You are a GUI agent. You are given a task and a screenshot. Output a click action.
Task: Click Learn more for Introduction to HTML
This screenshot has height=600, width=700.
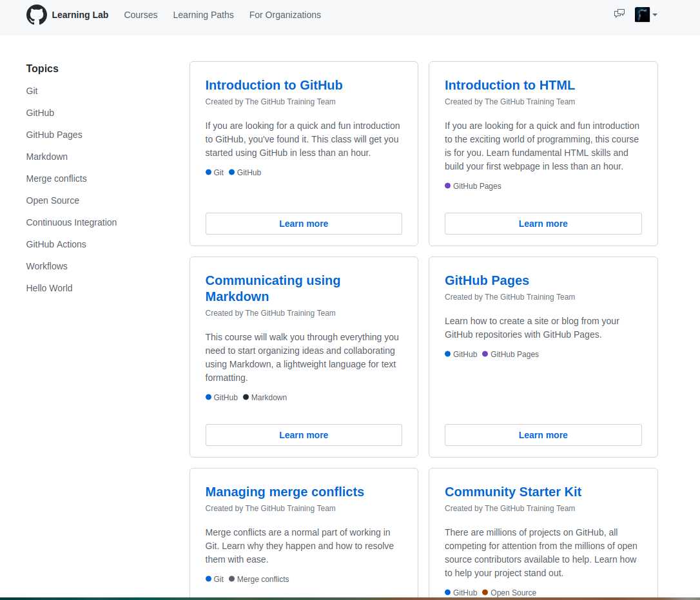point(543,223)
